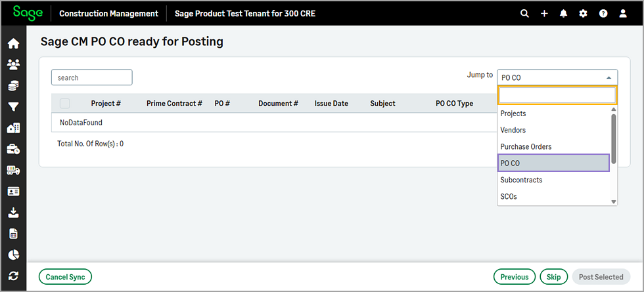The height and width of the screenshot is (292, 644).
Task: Sort by Subject column header
Action: click(382, 104)
